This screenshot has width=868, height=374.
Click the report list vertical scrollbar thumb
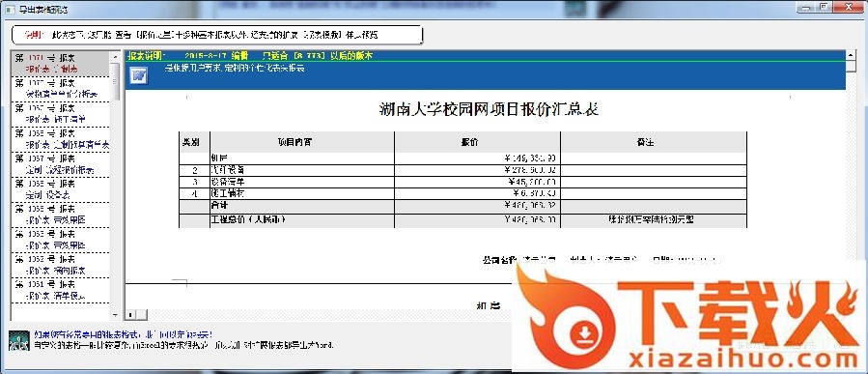pos(115,81)
